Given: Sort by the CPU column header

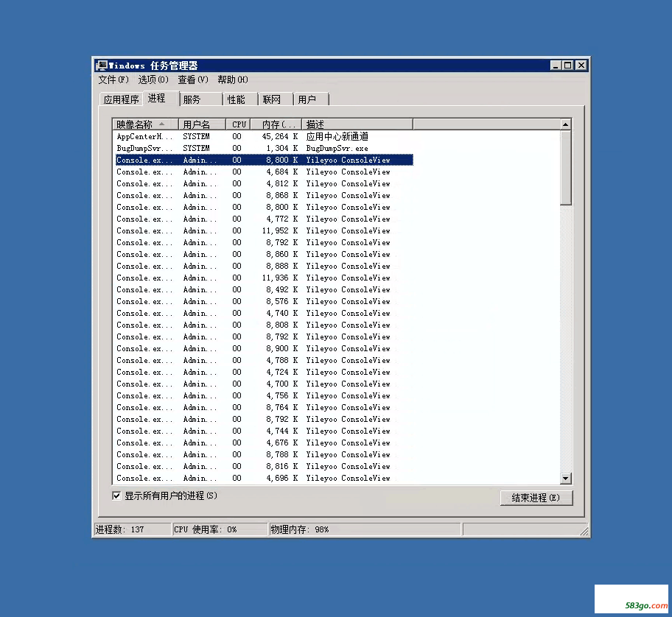Looking at the screenshot, I should pyautogui.click(x=238, y=124).
